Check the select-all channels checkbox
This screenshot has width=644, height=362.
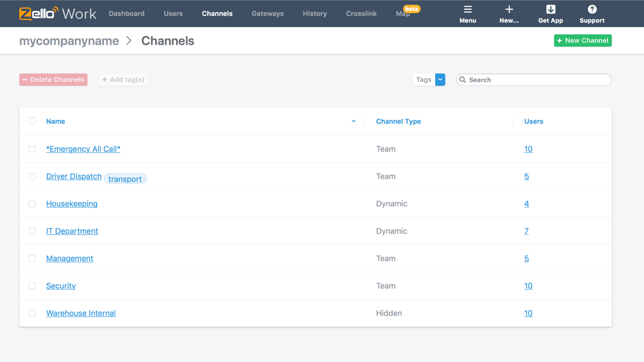click(x=32, y=120)
